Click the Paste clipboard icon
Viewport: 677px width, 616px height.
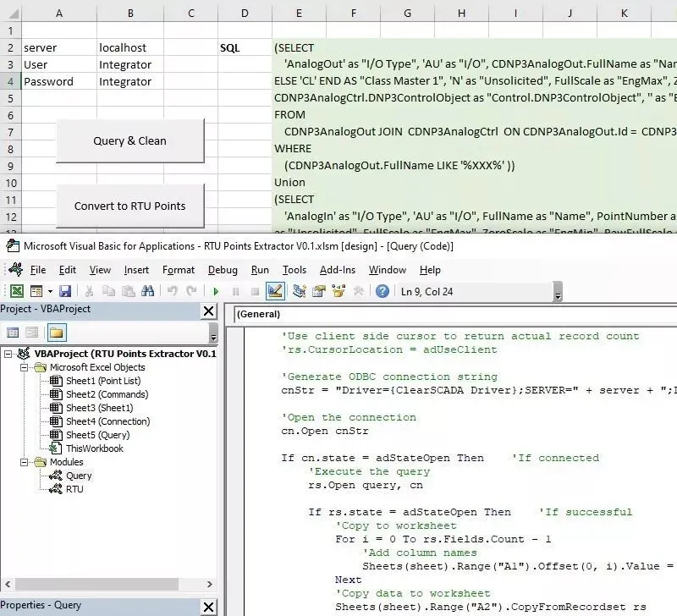(129, 291)
